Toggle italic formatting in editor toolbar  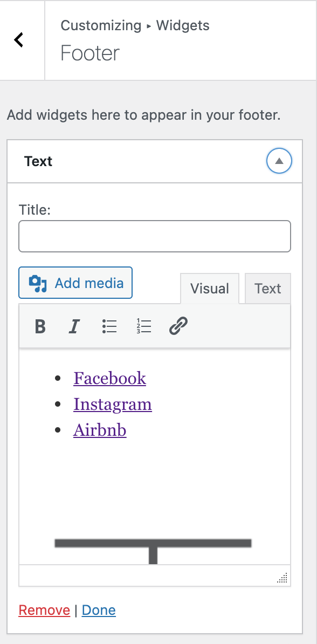click(x=74, y=326)
